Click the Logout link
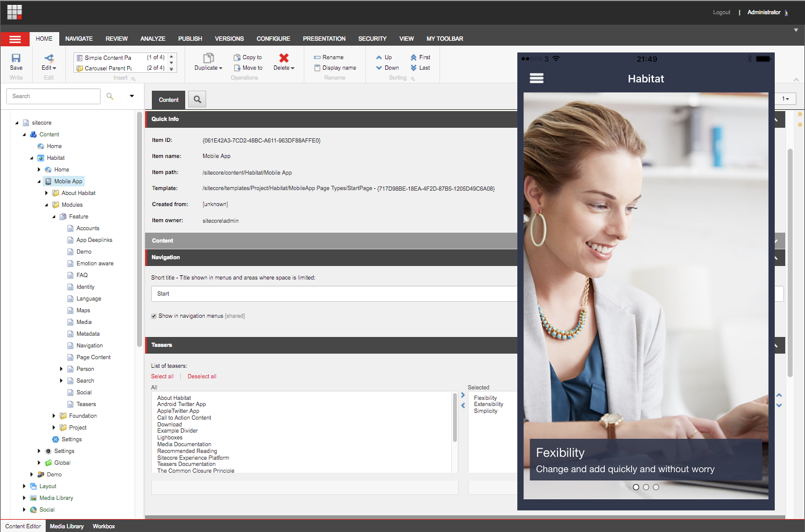 (721, 12)
